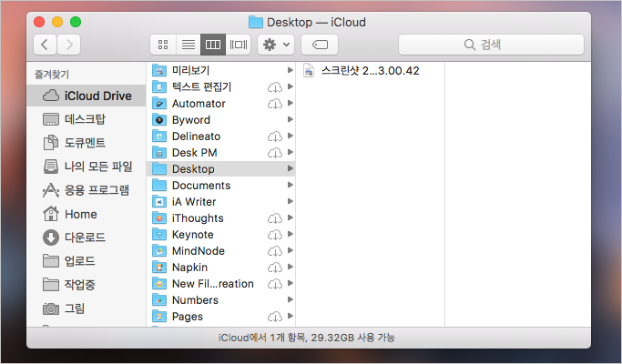Image resolution: width=622 pixels, height=364 pixels.
Task: Click the Desktop — iCloud title folder icon
Action: [x=256, y=22]
